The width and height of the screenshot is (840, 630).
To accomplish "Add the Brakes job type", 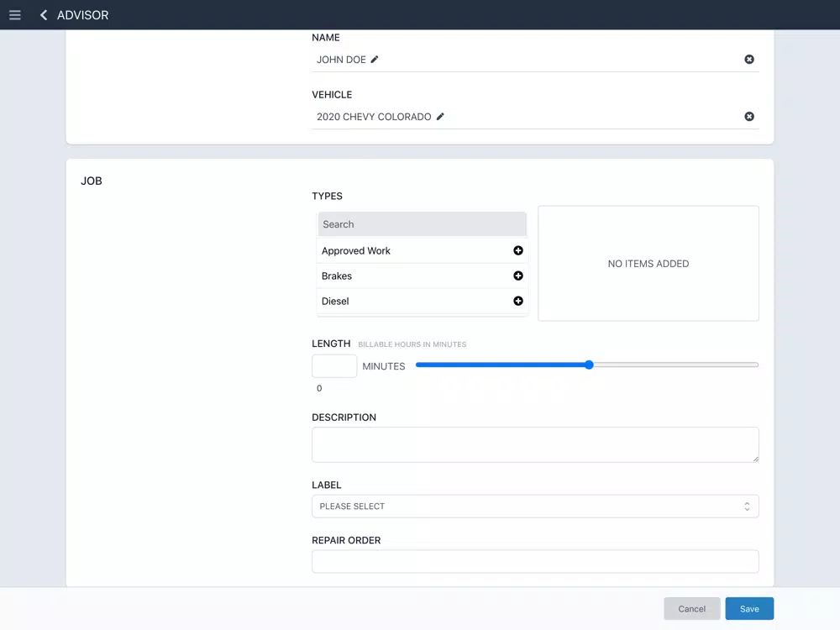I will (518, 276).
